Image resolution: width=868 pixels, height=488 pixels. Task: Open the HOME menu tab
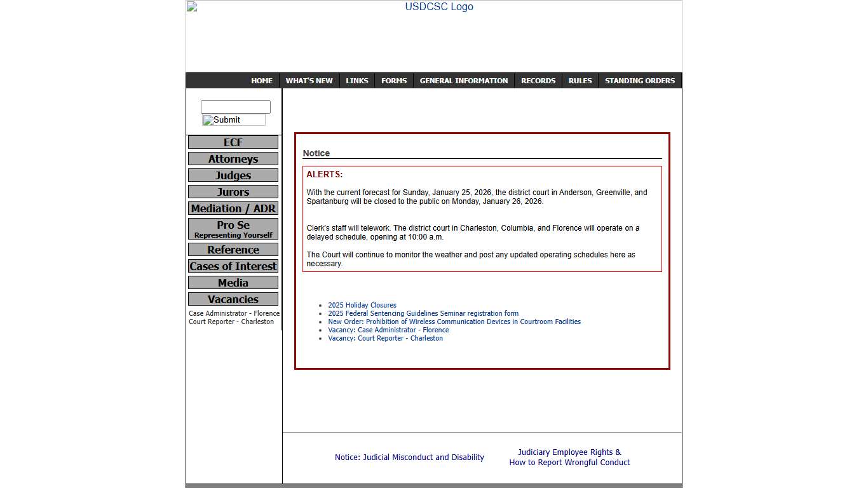tap(261, 80)
